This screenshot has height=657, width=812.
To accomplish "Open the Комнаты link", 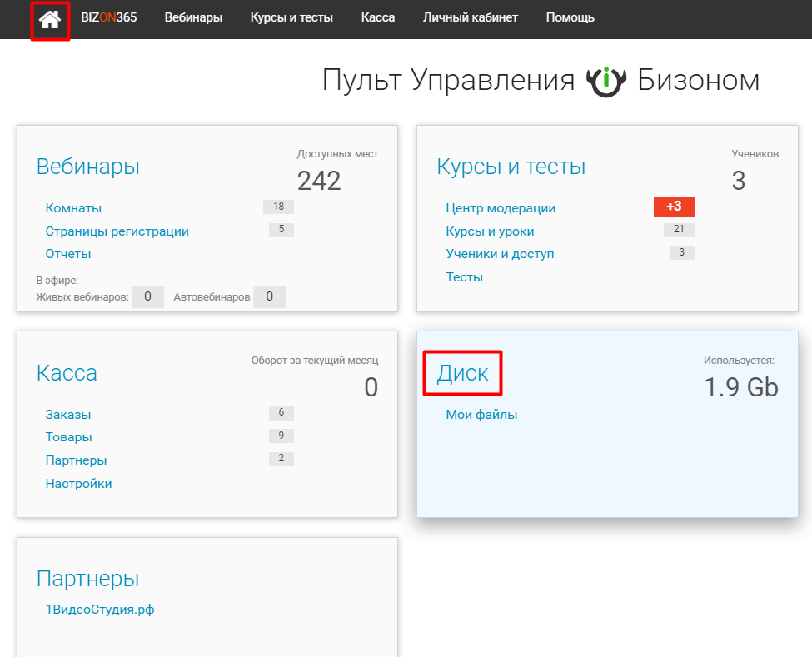I will [73, 208].
